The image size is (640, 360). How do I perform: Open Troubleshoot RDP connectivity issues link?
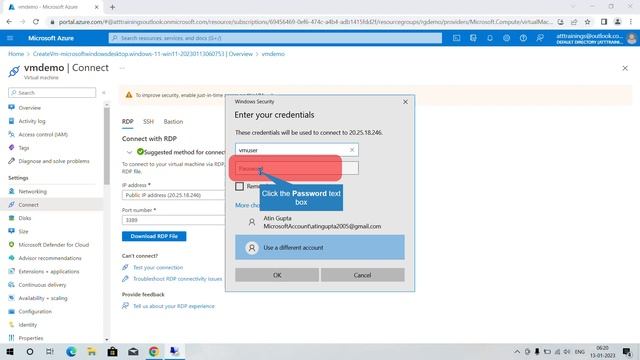point(178,279)
